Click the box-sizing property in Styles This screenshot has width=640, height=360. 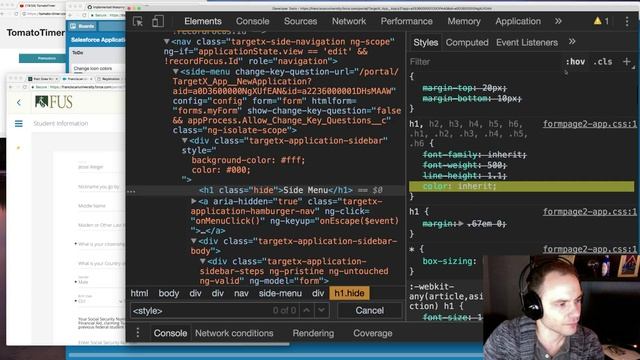pos(449,261)
